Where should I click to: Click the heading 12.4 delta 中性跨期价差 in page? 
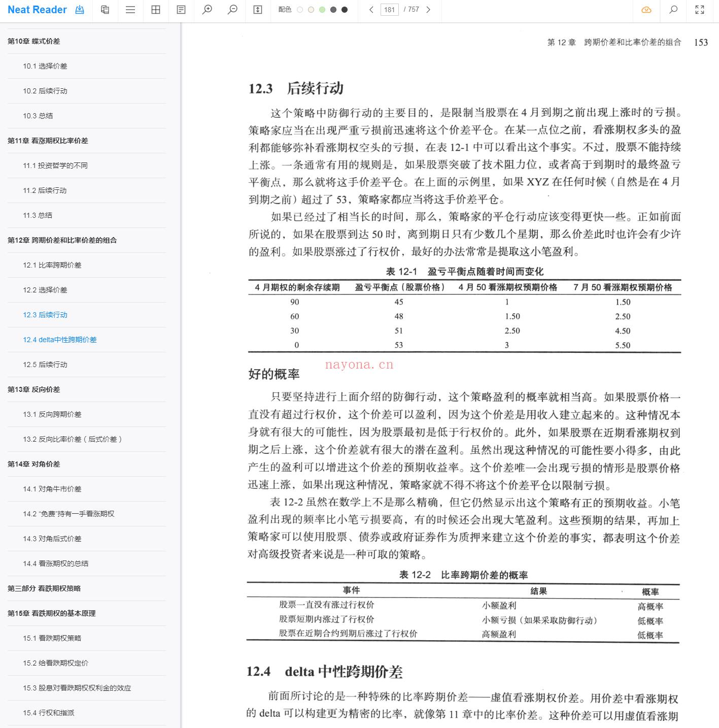point(325,672)
